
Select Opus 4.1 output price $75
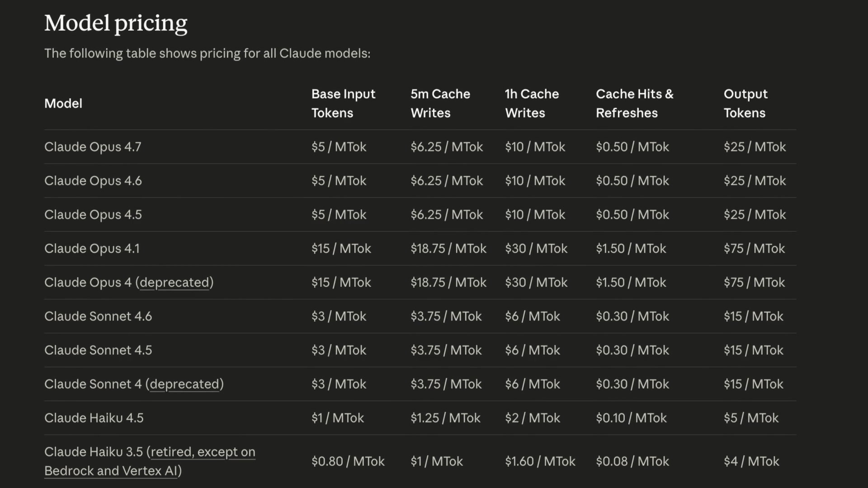pos(754,249)
